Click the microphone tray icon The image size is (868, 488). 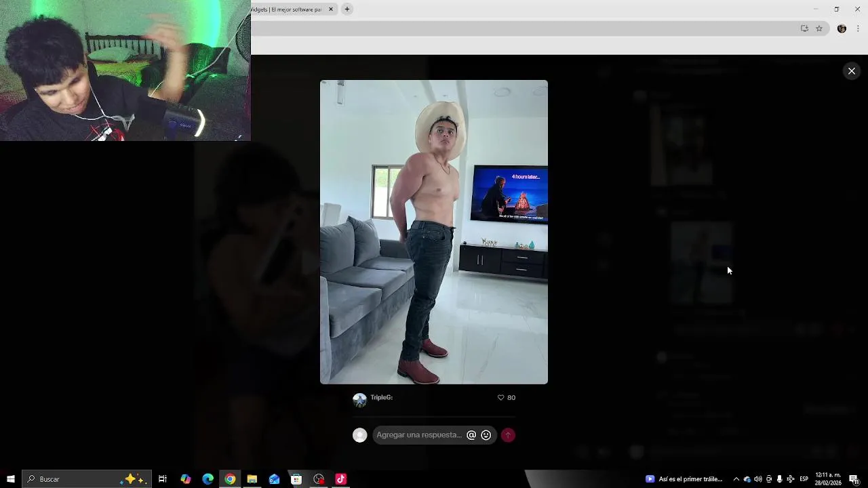780,479
